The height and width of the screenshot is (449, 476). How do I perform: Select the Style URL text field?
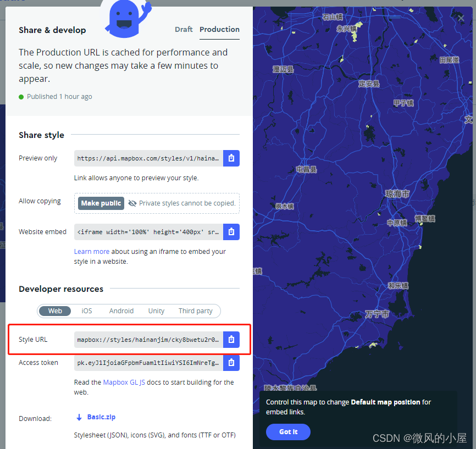click(x=148, y=340)
